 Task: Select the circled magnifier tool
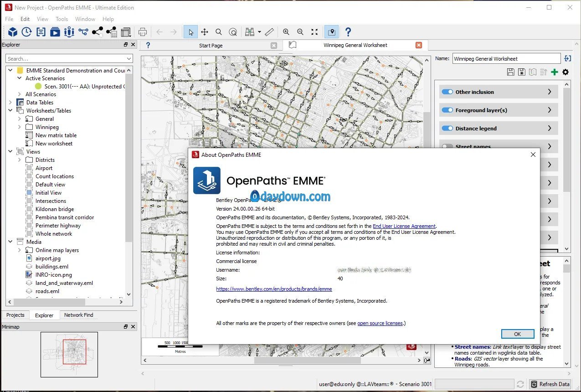click(233, 32)
